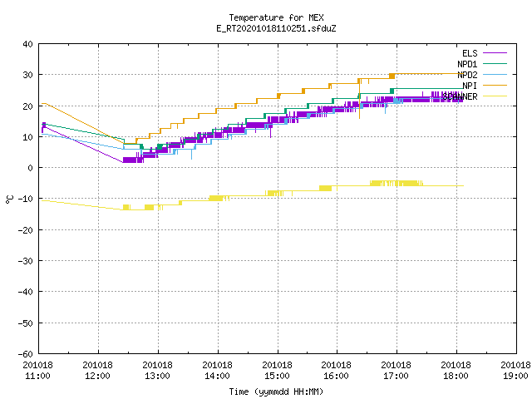This screenshot has width=532, height=399.
Task: Click the orange NPI legend line sample
Action: 495,85
